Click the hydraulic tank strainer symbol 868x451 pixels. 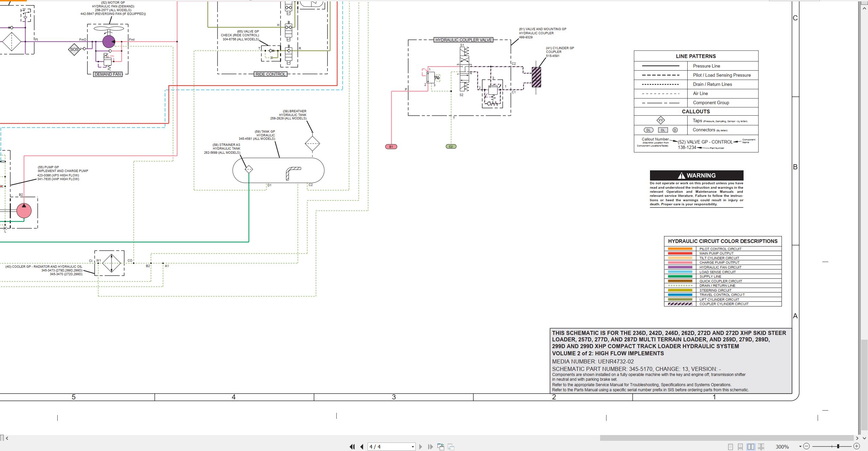coord(249,169)
